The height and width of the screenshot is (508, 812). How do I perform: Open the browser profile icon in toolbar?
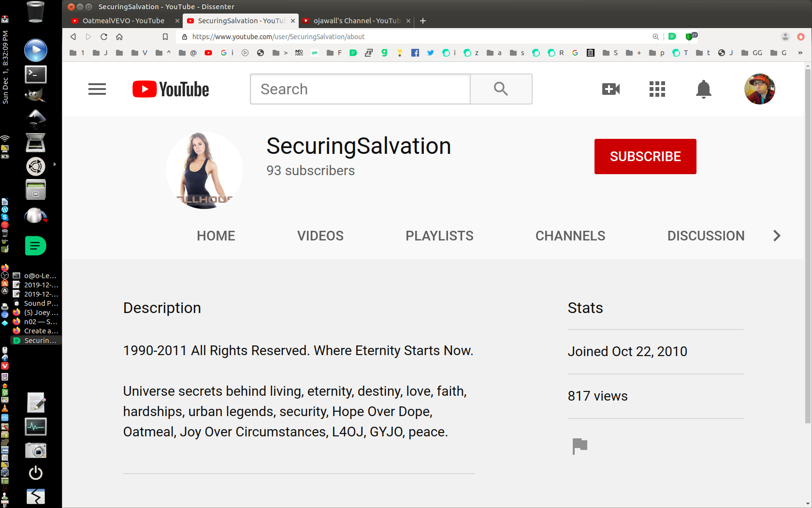point(785,37)
